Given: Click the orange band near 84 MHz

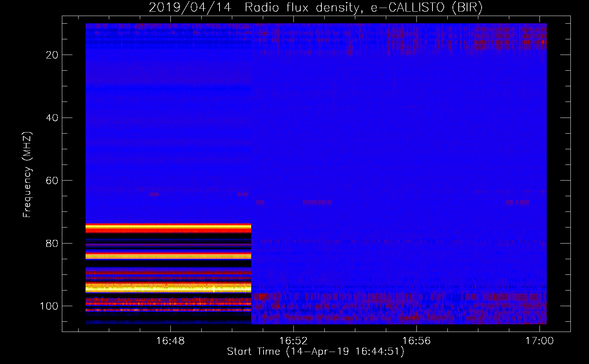Looking at the screenshot, I should tap(168, 256).
